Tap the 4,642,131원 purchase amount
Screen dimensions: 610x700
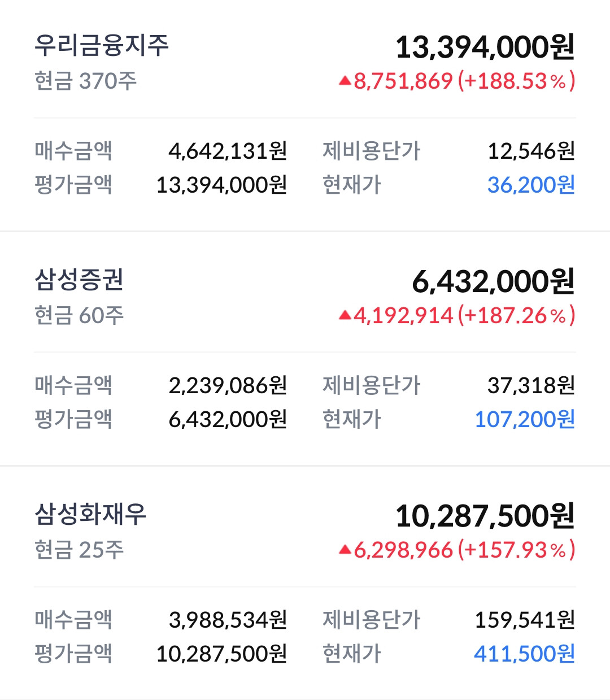[x=228, y=151]
